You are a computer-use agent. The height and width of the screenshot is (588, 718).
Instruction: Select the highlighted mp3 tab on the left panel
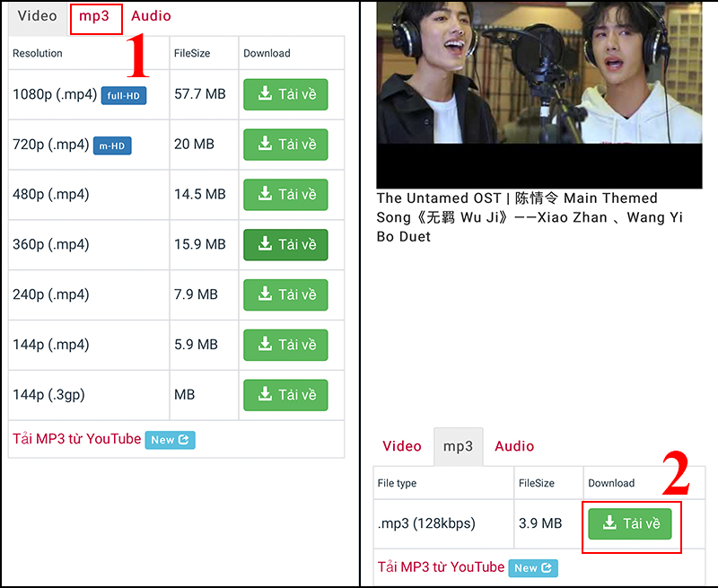pyautogui.click(x=96, y=17)
